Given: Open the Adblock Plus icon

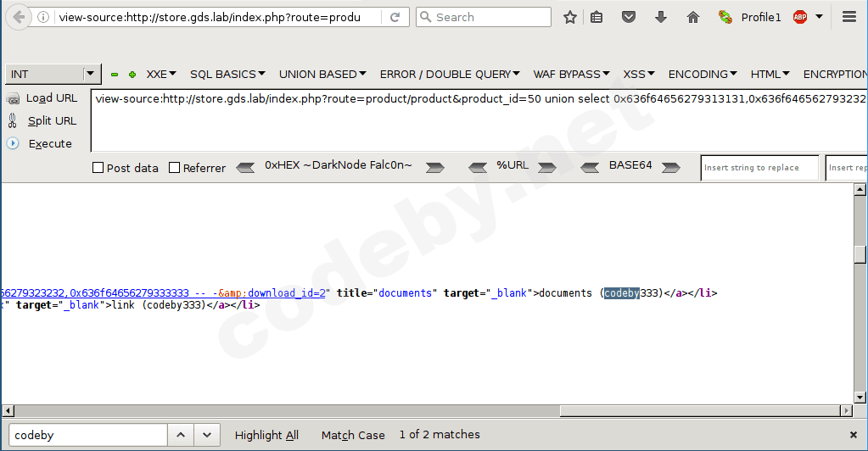Looking at the screenshot, I should (x=800, y=17).
